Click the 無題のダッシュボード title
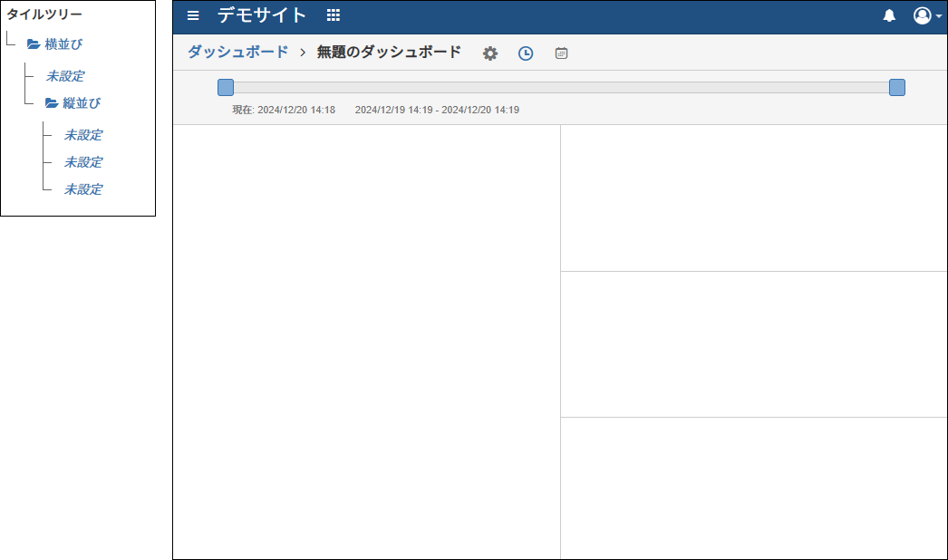Image resolution: width=948 pixels, height=560 pixels. click(x=389, y=52)
